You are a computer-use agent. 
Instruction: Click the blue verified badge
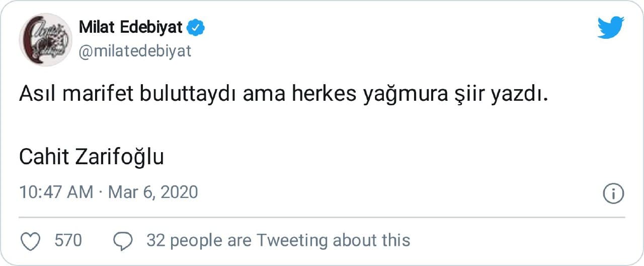click(x=196, y=28)
